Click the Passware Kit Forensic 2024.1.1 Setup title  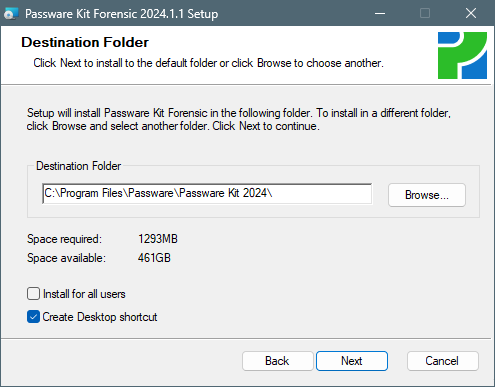[x=122, y=14]
